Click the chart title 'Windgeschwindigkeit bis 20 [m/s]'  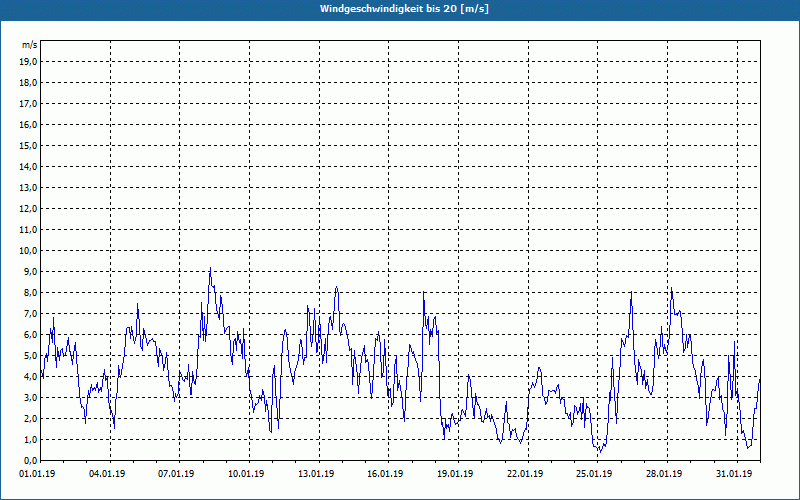[x=404, y=9]
